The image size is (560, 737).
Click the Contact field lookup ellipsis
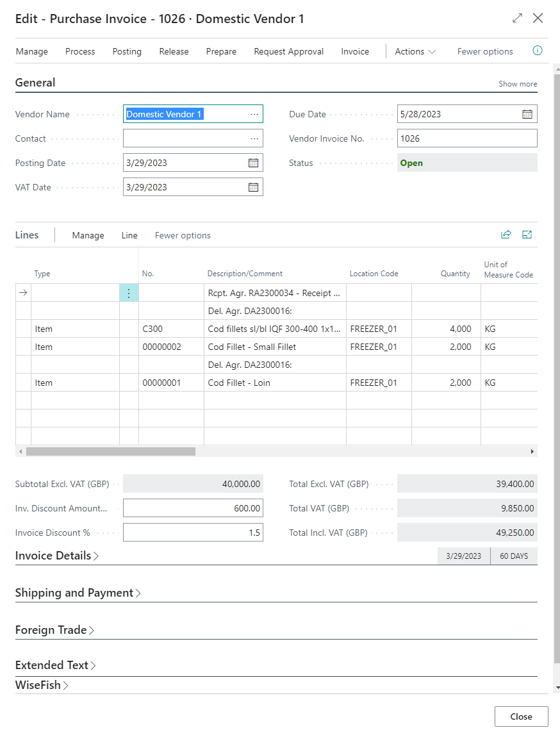(254, 138)
